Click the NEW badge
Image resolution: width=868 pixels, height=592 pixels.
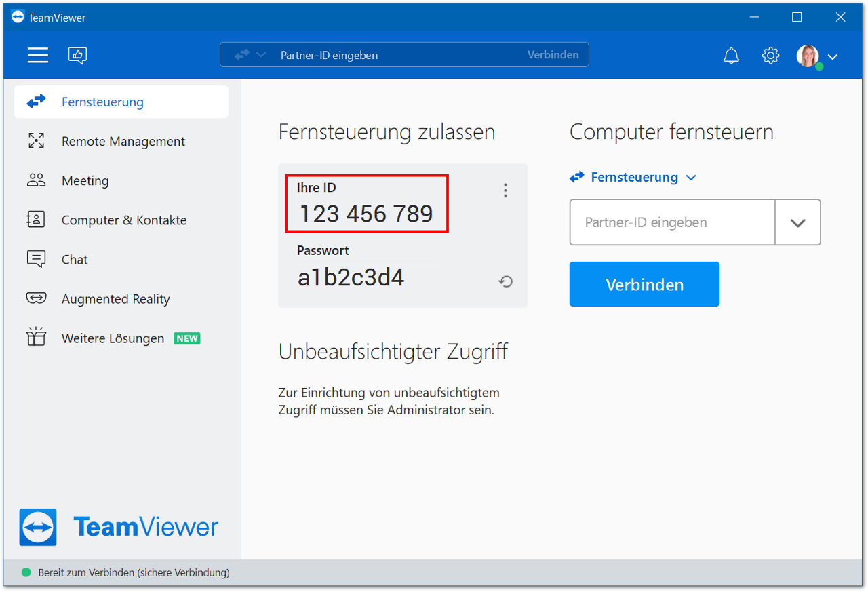pos(187,338)
